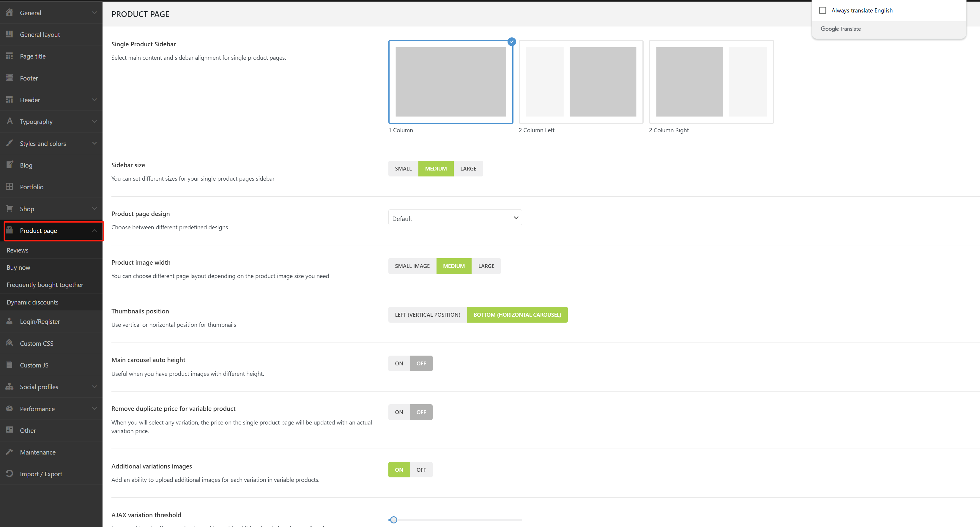This screenshot has height=527, width=980.
Task: Choose Left (Vertical Position) thumbnails option
Action: (427, 315)
